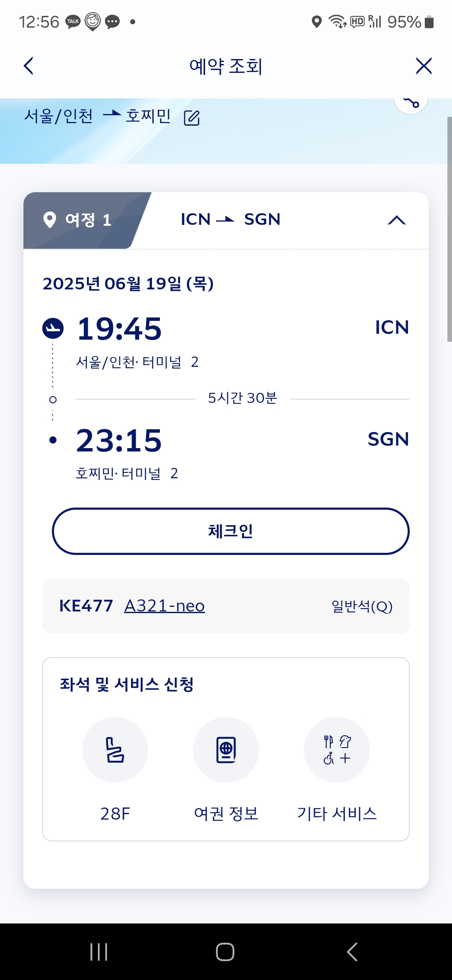
Task: Collapse the 여정 1 card chevron
Action: (x=396, y=220)
